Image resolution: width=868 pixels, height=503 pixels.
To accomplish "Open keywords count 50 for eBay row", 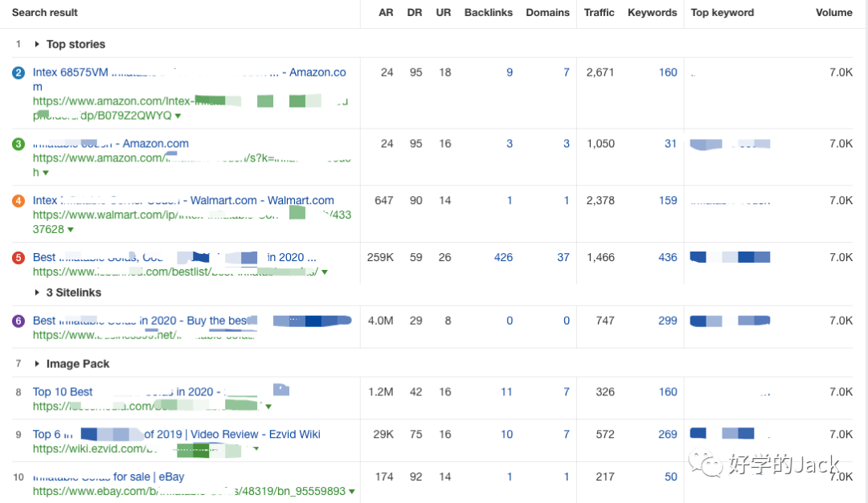I will 670,477.
